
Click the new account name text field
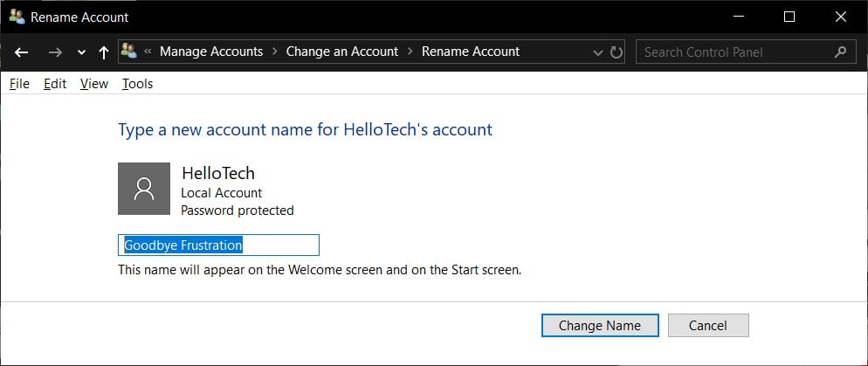tap(218, 245)
